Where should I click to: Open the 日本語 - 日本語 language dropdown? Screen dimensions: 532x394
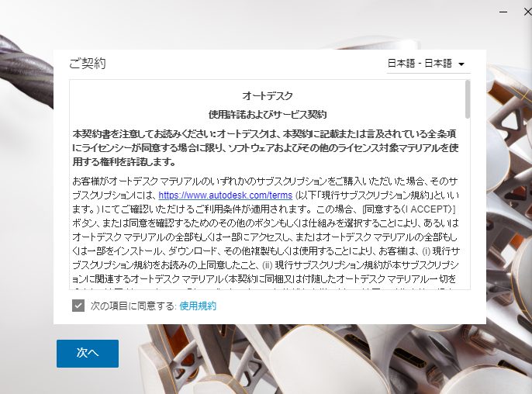click(x=428, y=64)
